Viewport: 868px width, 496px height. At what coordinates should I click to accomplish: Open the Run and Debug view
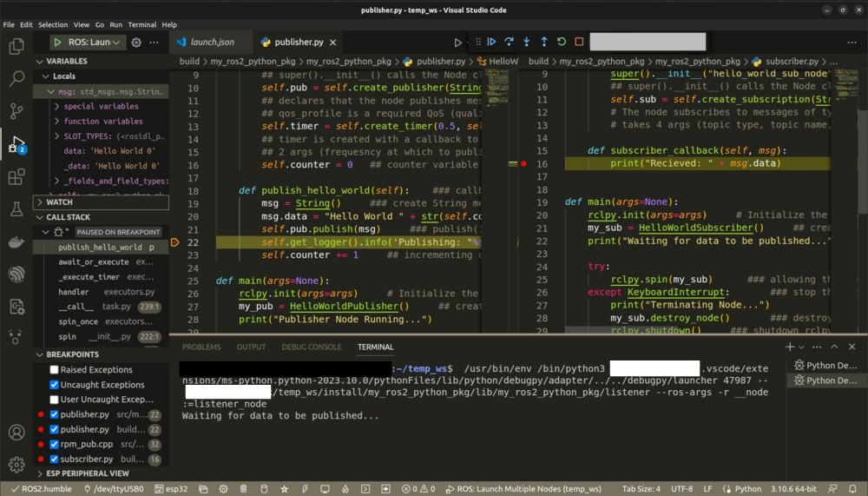pyautogui.click(x=16, y=145)
